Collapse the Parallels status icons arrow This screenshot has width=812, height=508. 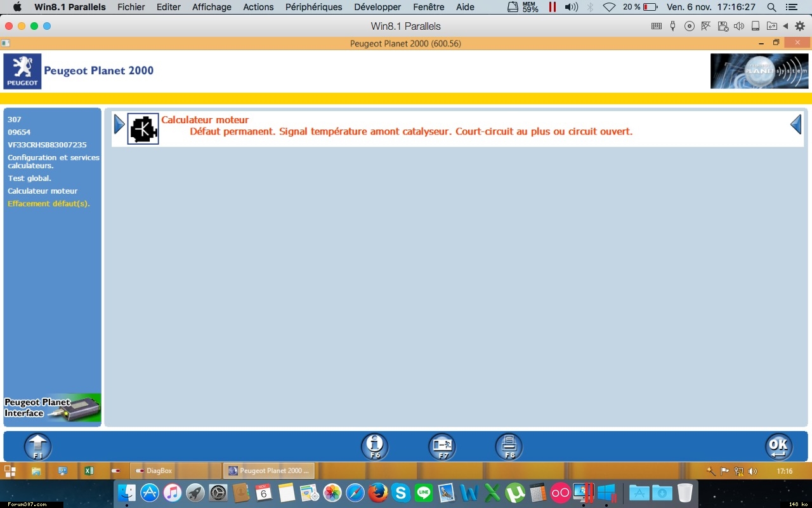(786, 26)
